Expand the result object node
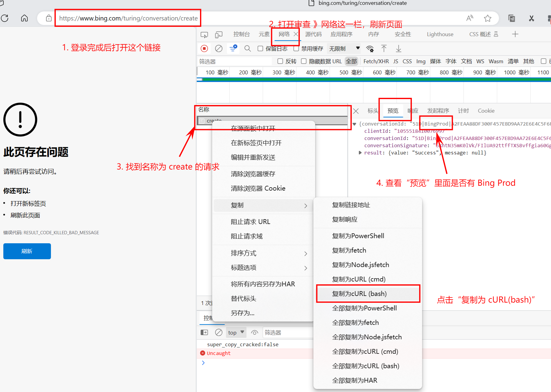551x392 pixels. 360,153
